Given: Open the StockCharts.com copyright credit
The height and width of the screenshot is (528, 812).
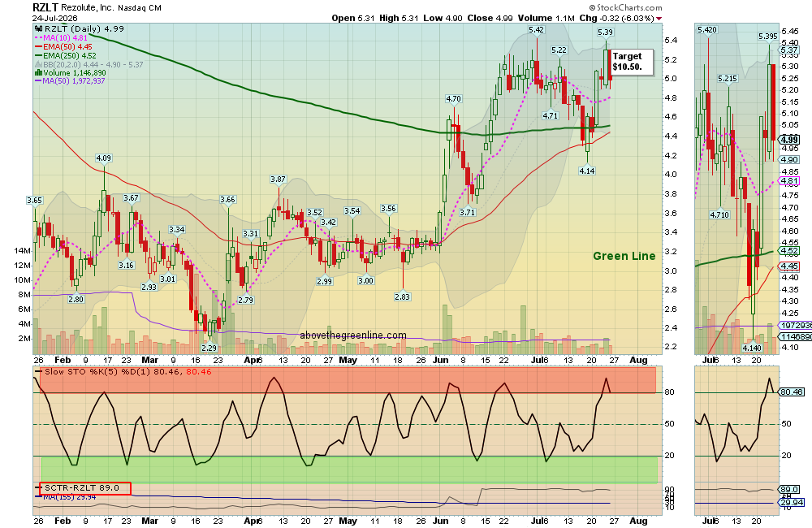Looking at the screenshot, I should [625, 7].
